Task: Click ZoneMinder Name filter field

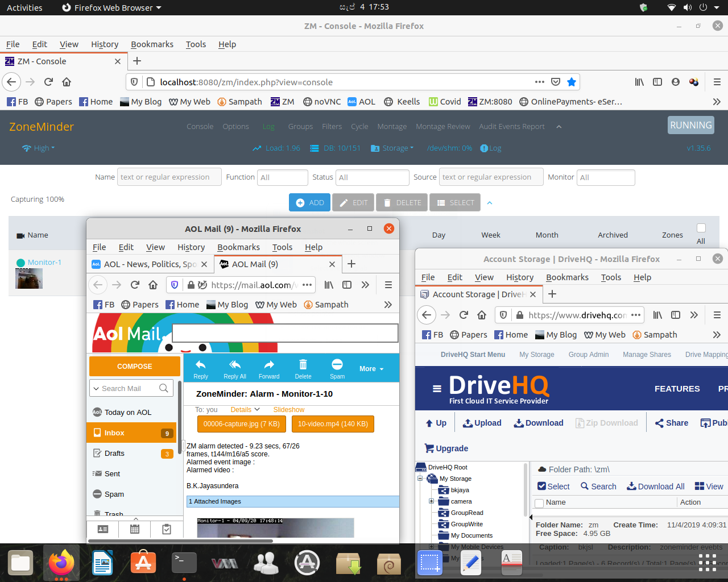Action: [x=169, y=177]
